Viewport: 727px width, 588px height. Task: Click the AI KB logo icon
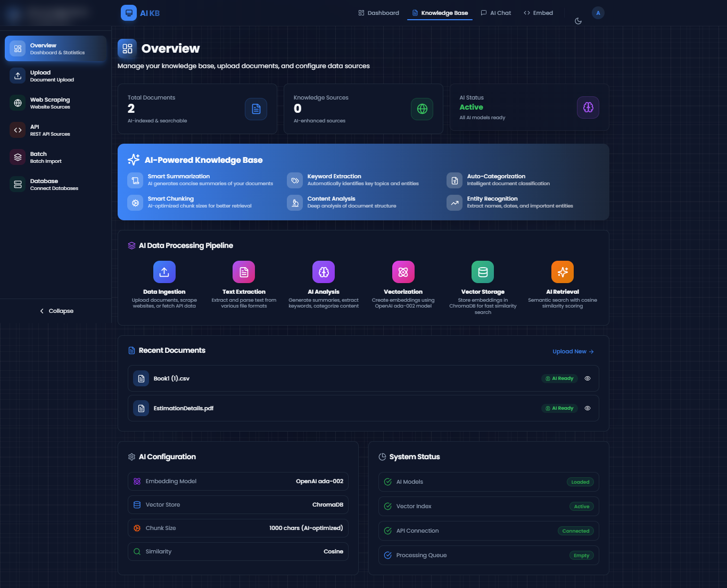pos(128,13)
